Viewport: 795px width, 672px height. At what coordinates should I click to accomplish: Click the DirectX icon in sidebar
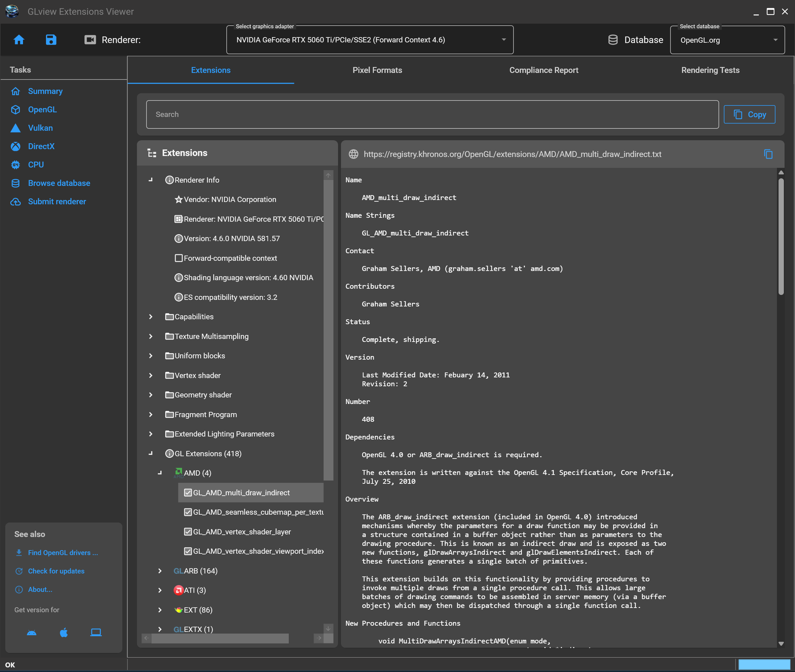click(x=15, y=146)
